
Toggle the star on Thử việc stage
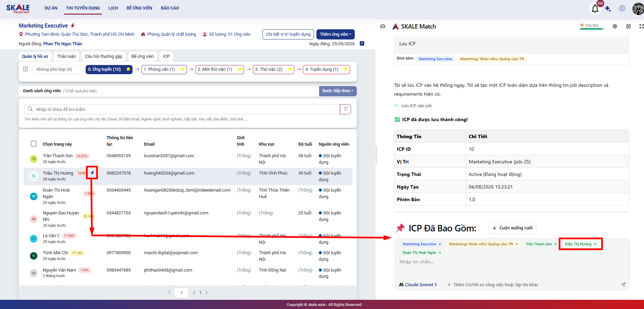click(290, 69)
